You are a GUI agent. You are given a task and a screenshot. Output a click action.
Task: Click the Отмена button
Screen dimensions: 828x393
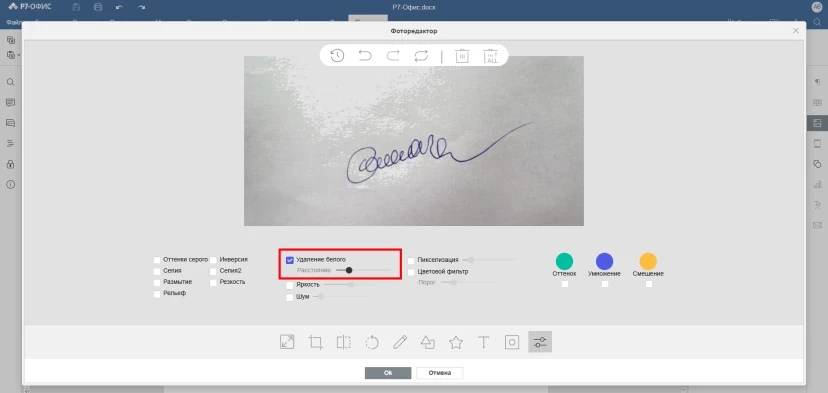pyautogui.click(x=440, y=373)
